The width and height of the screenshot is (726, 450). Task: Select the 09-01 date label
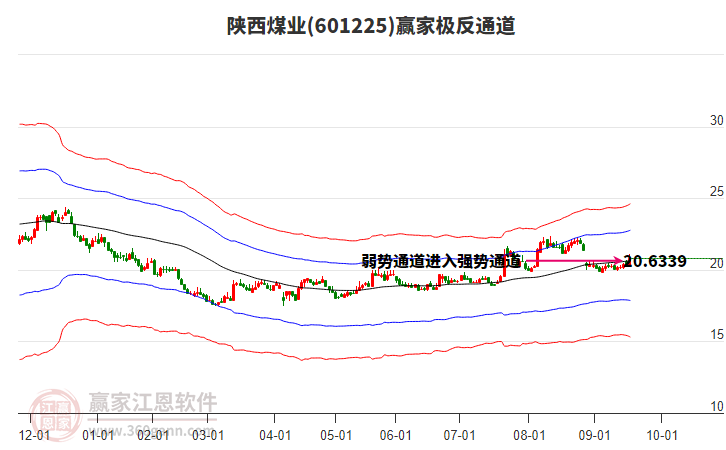594,436
